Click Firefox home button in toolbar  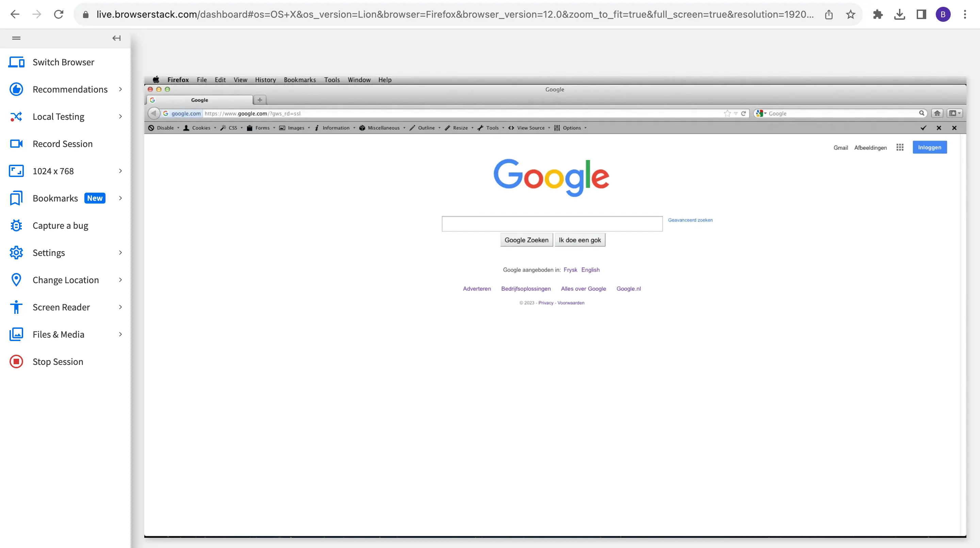[937, 113]
